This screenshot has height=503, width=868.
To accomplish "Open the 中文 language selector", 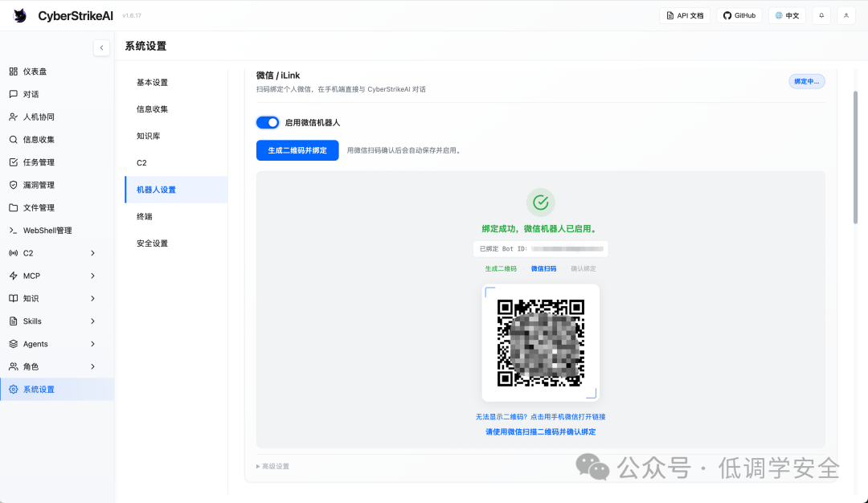I will point(787,15).
